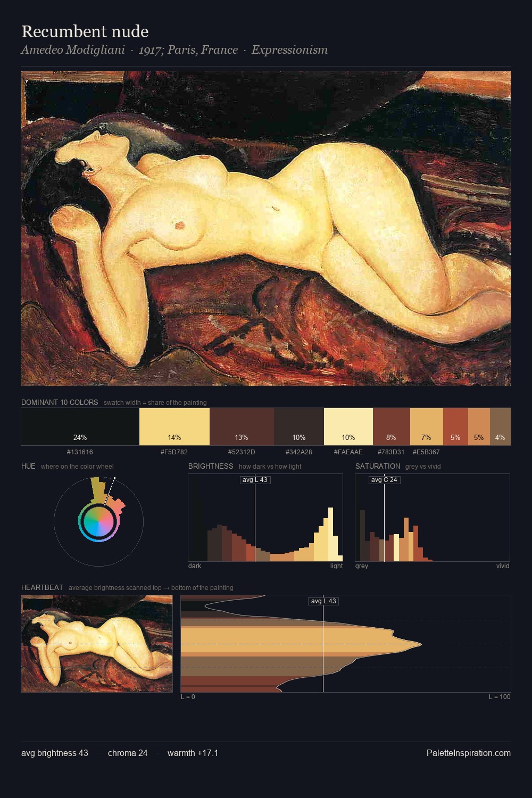This screenshot has width=532, height=798.
Task: Click 'chroma 24' in the footer
Action: (128, 753)
